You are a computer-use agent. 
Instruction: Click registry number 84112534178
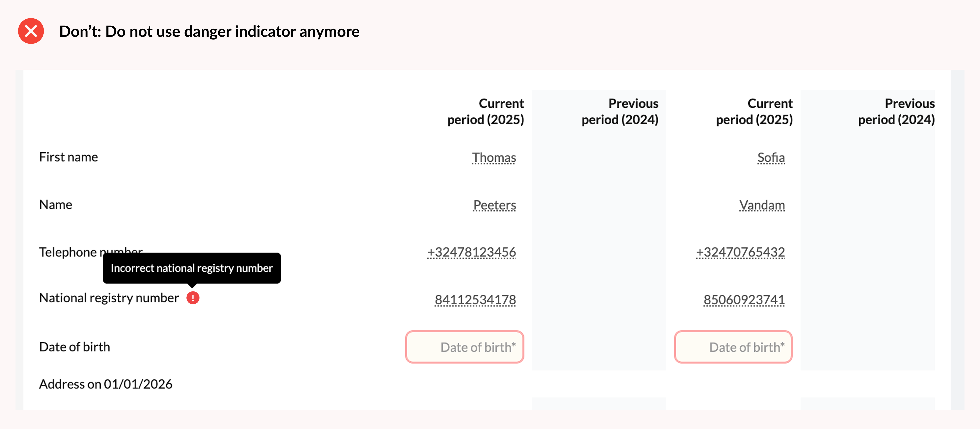pyautogui.click(x=475, y=300)
